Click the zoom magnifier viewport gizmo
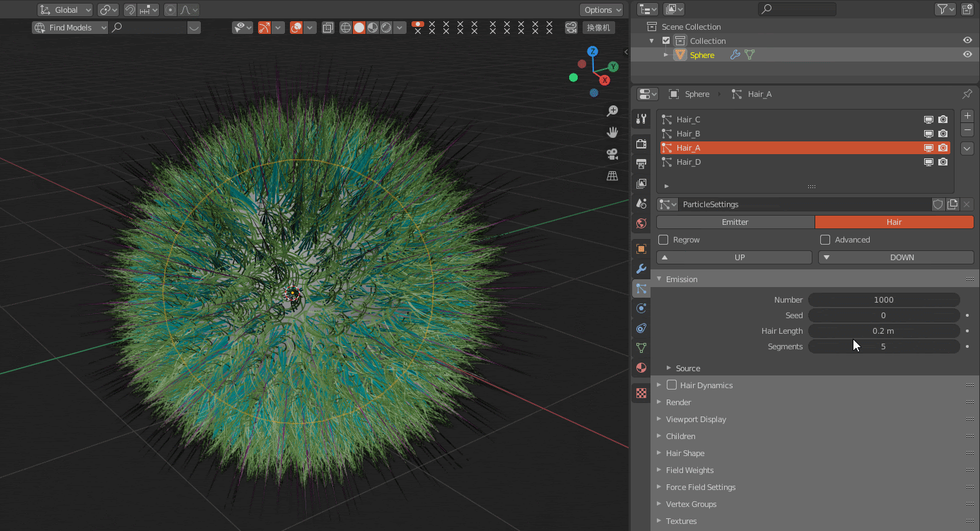Screen dimensions: 980x531 tap(612, 111)
